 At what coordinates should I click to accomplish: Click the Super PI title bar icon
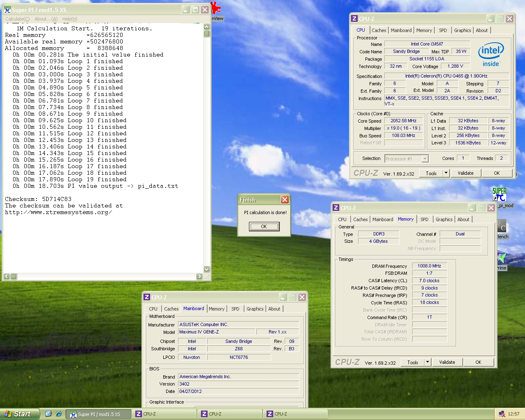click(x=7, y=9)
